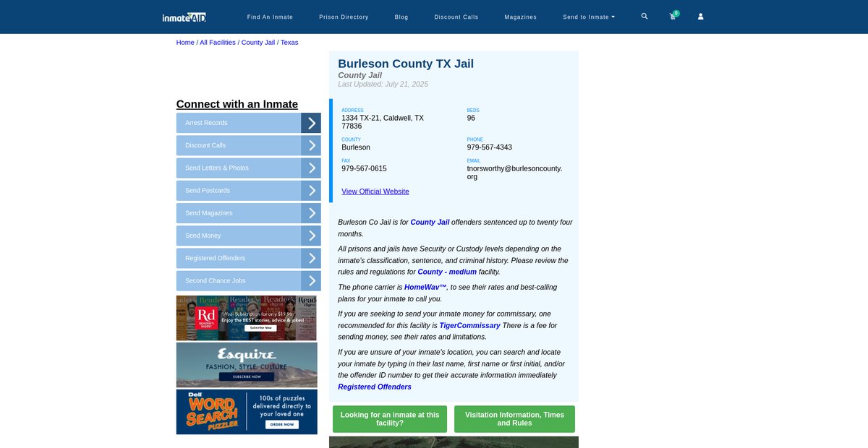The height and width of the screenshot is (448, 868).
Task: Click the user account icon
Action: coord(700,17)
